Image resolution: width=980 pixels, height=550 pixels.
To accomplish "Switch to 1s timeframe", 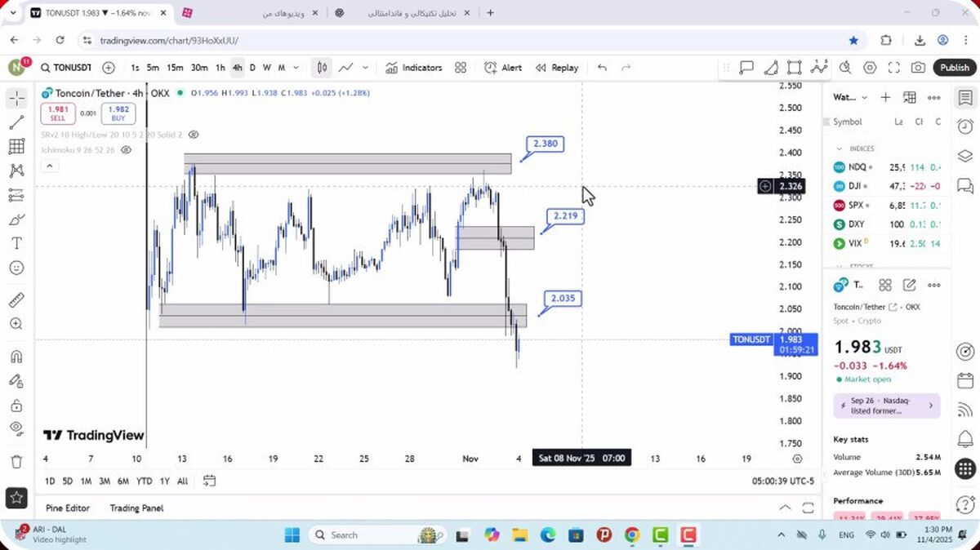I will pyautogui.click(x=135, y=68).
